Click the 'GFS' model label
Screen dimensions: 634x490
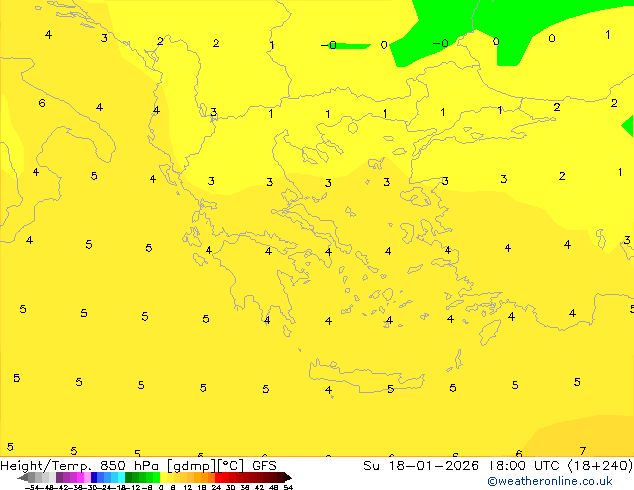(264, 466)
